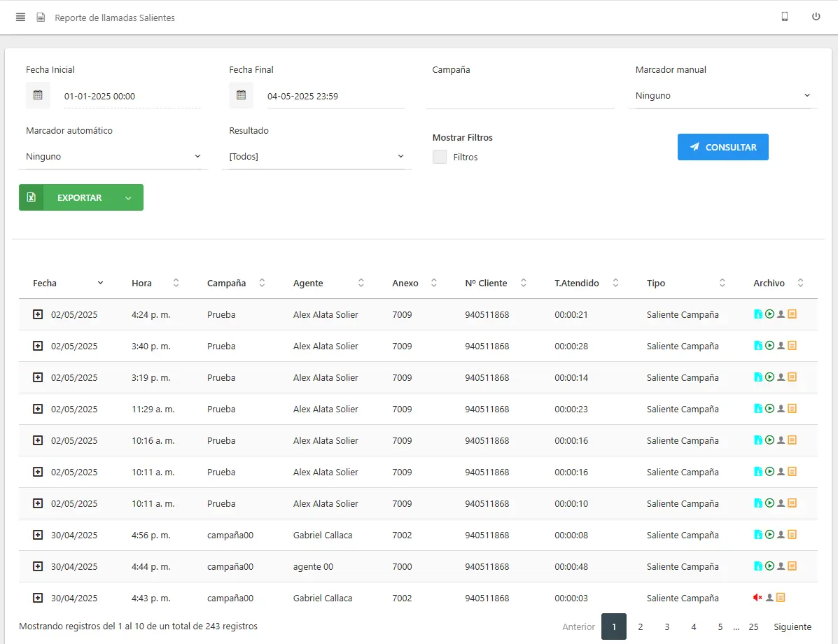This screenshot has height=644, width=838.
Task: Sort table by Tipo column
Action: coord(686,283)
